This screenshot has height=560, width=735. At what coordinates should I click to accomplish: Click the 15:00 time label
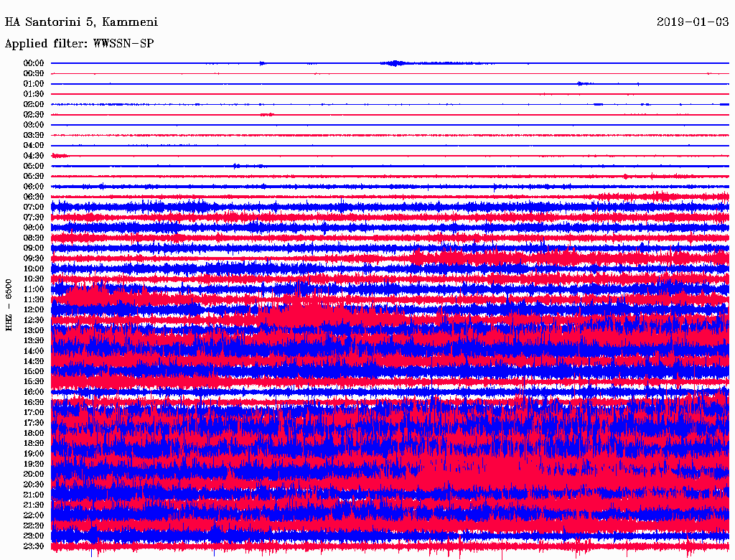click(34, 371)
